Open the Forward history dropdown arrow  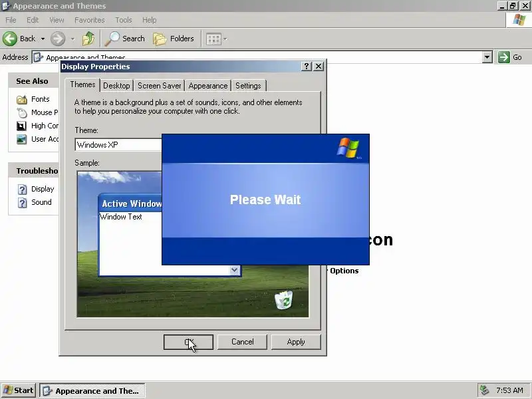pyautogui.click(x=72, y=39)
